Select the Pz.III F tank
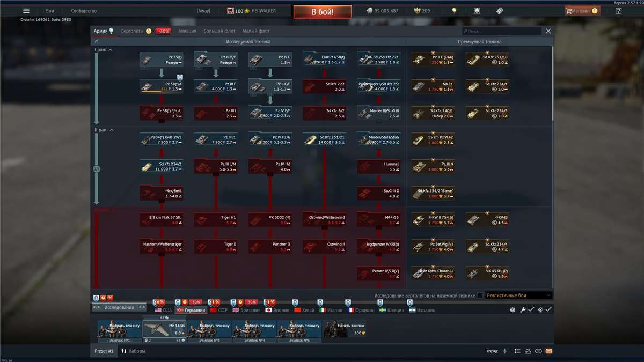Screen dimensions: 644x362 pyautogui.click(x=216, y=86)
